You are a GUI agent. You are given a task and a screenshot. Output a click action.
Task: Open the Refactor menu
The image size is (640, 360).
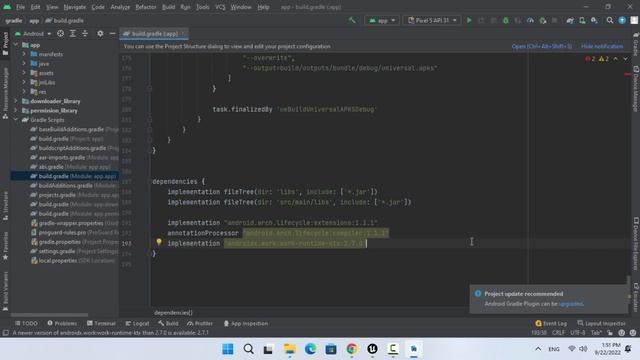click(146, 7)
